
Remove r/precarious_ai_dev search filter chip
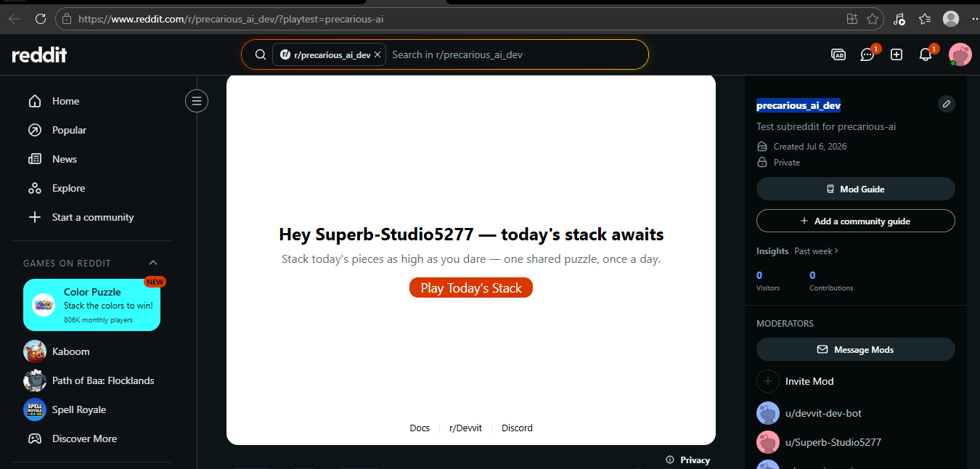click(377, 54)
